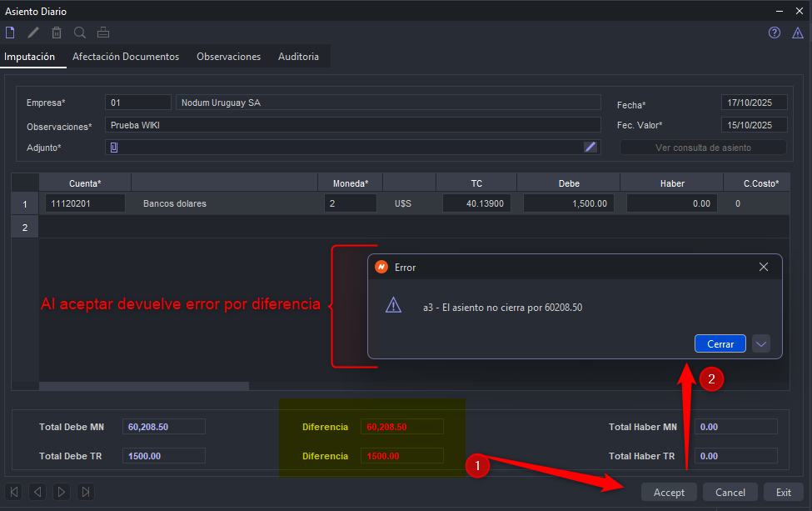Click the New document icon in toolbar
Screen dimensions: 812x511
(10, 33)
